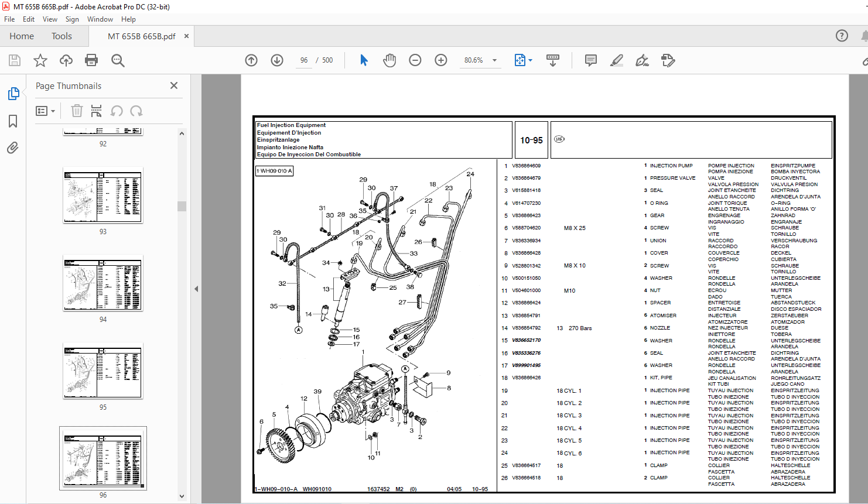868x504 pixels.
Task: Click the ATOMISER entry
Action: tap(663, 316)
